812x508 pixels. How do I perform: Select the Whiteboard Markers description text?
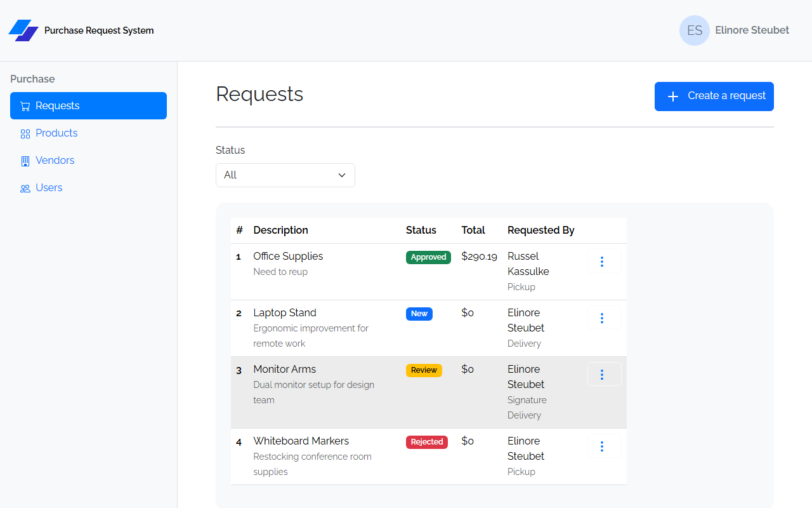(301, 441)
